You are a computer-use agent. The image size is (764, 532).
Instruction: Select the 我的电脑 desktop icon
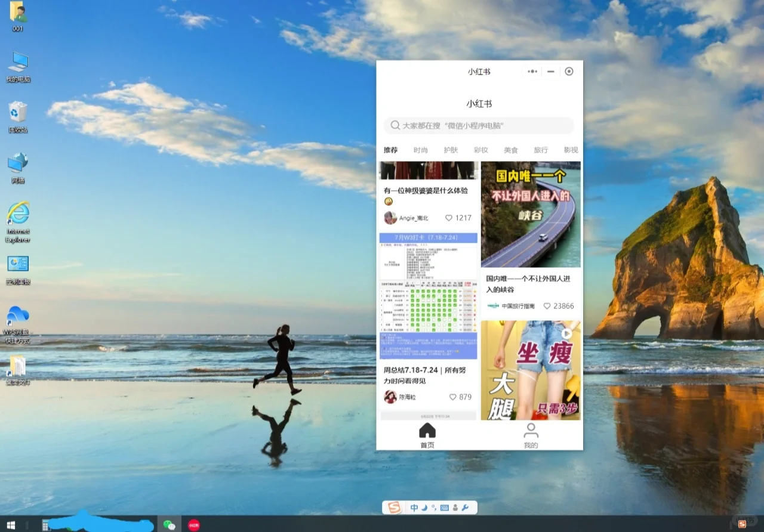(x=18, y=67)
